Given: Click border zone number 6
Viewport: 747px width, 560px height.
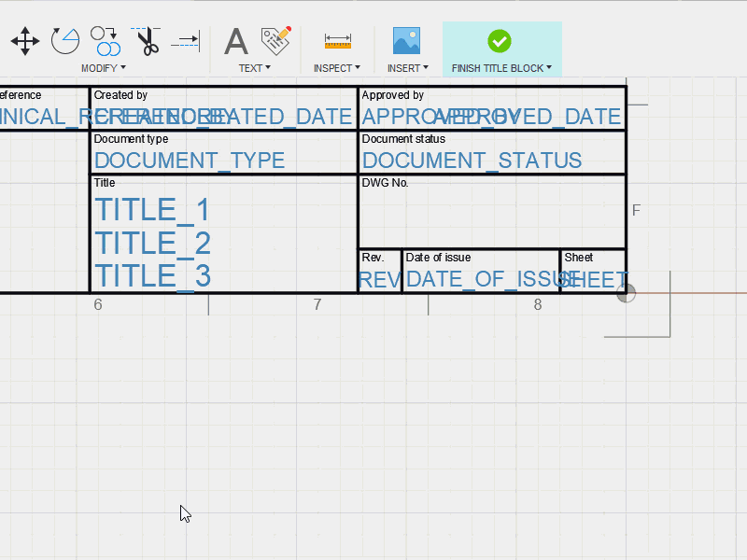Looking at the screenshot, I should point(98,304).
